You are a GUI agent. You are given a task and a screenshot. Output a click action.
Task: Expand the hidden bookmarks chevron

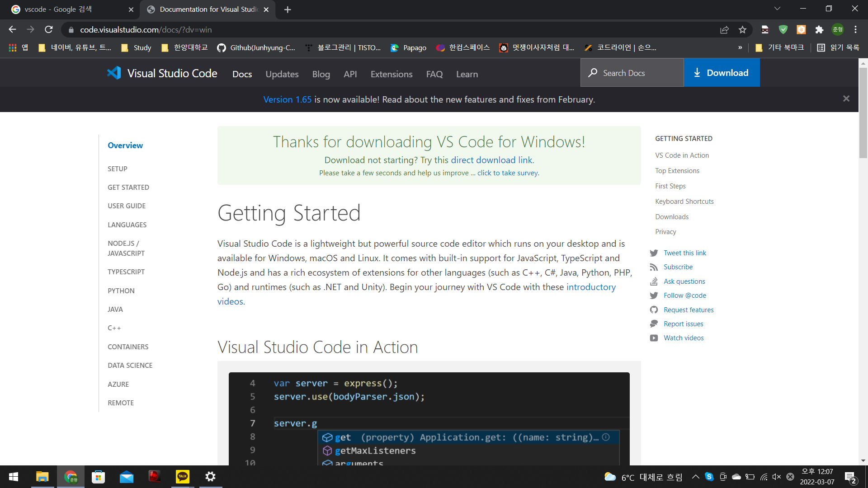click(x=740, y=47)
